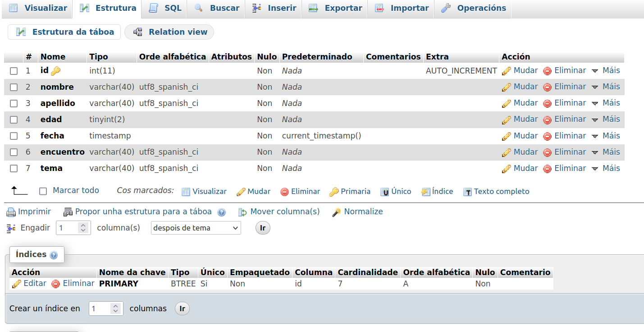Click Ir button to create index
Viewport: 644px width, 332px height.
[182, 309]
